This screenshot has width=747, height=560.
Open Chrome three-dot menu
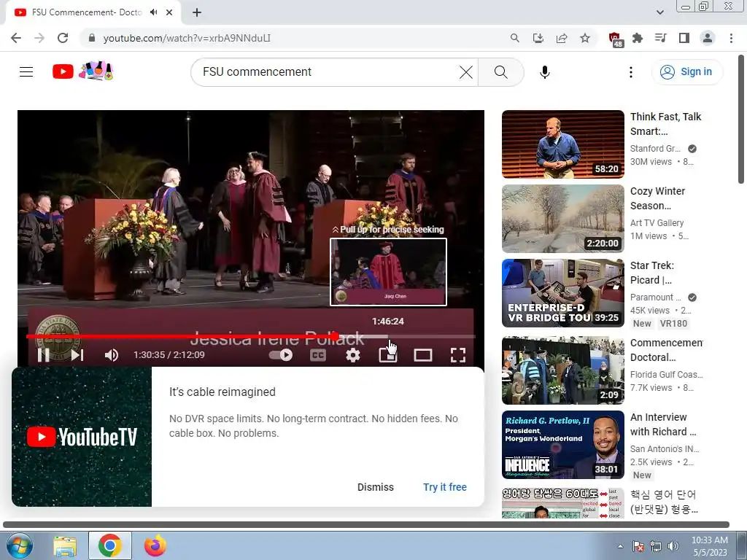point(731,38)
